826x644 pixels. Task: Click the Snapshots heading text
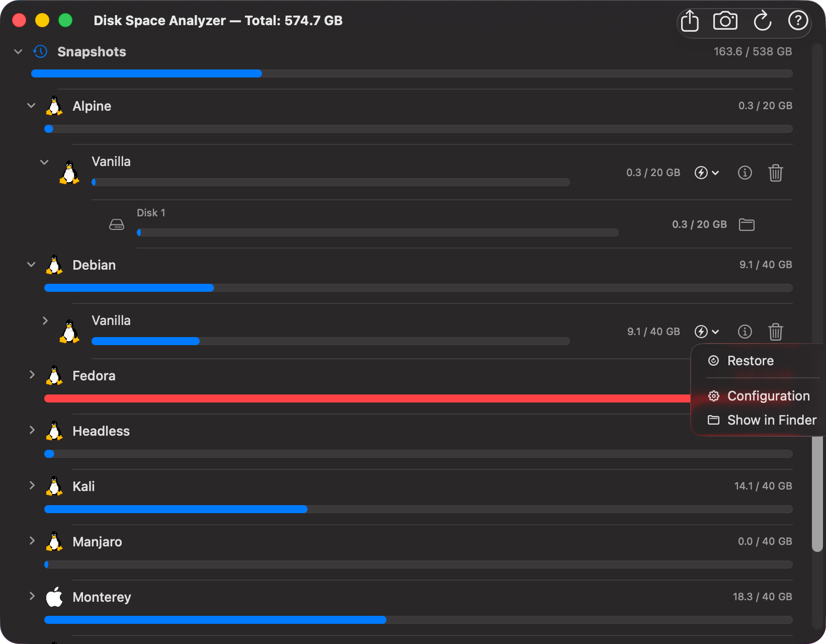pyautogui.click(x=92, y=52)
